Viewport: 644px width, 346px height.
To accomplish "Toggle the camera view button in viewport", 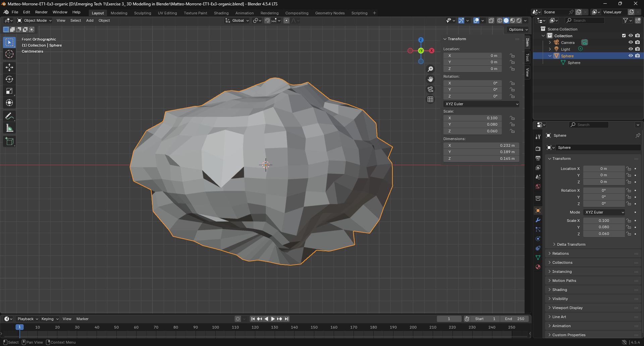I will 430,89.
